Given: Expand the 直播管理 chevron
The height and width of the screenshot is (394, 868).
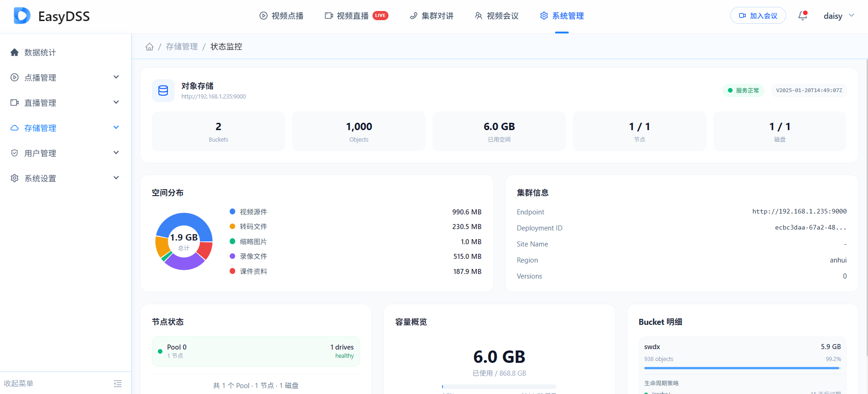Looking at the screenshot, I should click(116, 102).
